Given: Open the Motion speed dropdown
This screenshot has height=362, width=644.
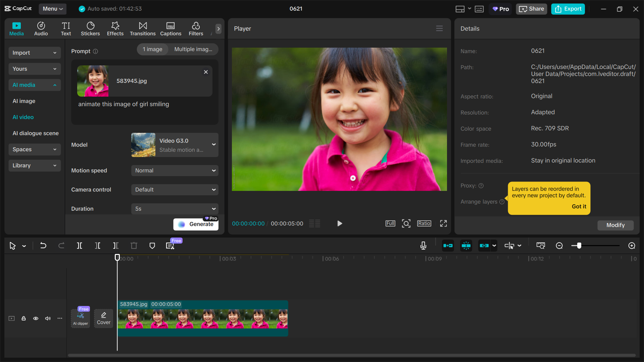Looking at the screenshot, I should (x=175, y=170).
